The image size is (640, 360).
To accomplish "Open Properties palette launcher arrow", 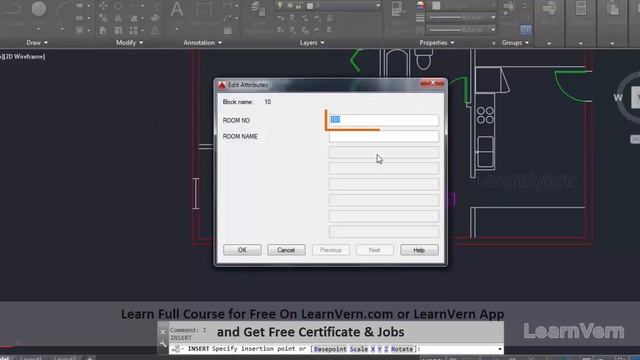I will point(493,43).
